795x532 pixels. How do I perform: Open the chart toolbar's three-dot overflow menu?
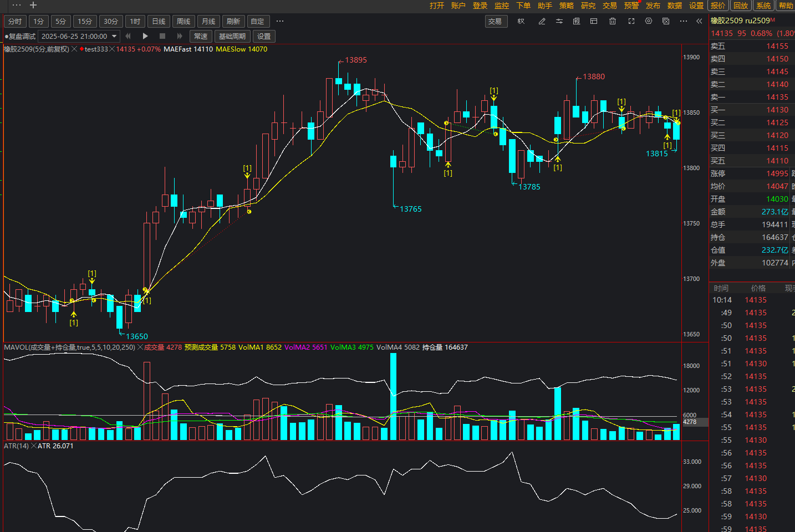click(684, 21)
